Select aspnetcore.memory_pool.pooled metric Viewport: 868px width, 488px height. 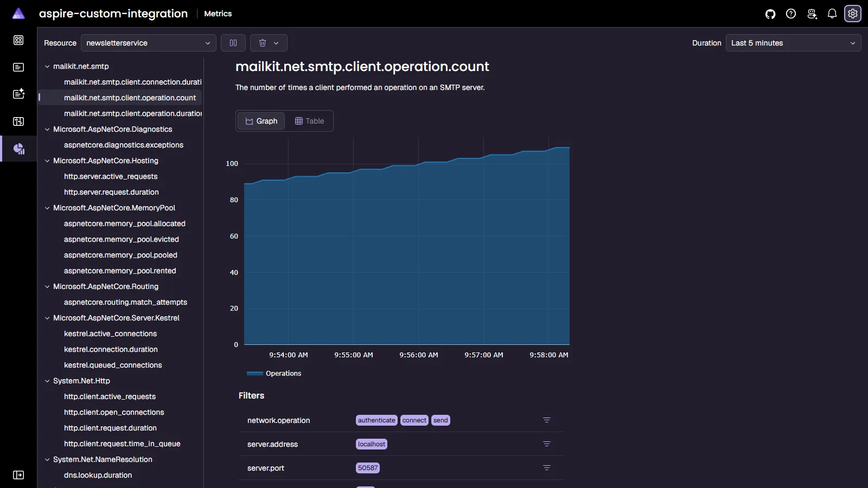(120, 255)
